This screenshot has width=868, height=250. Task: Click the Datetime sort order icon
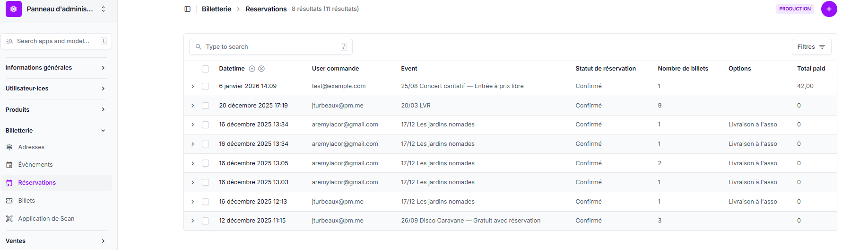coord(252,69)
